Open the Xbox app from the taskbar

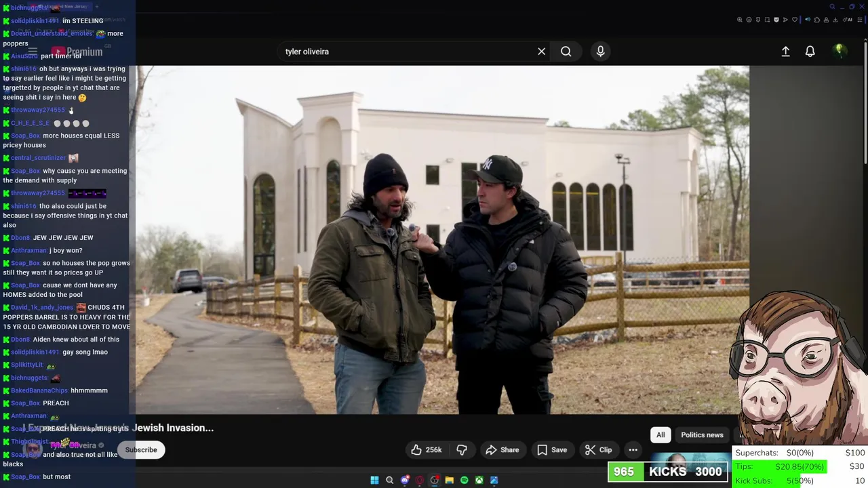pyautogui.click(x=479, y=480)
